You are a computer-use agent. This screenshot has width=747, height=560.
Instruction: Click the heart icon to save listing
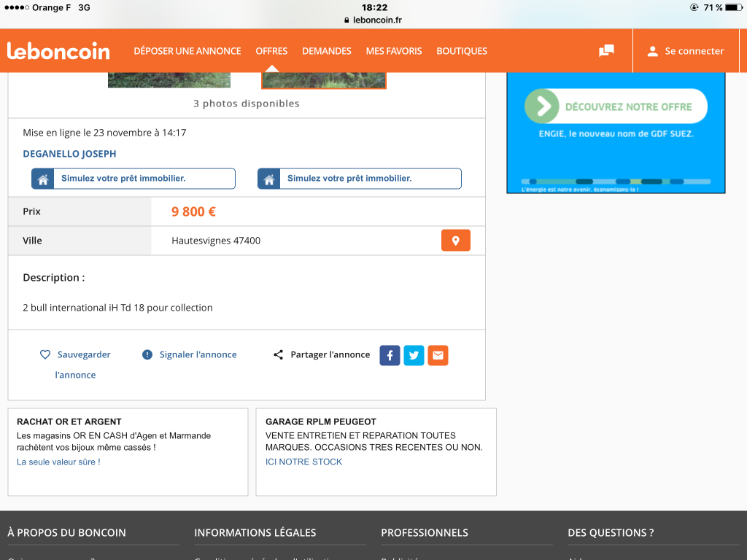pyautogui.click(x=44, y=355)
